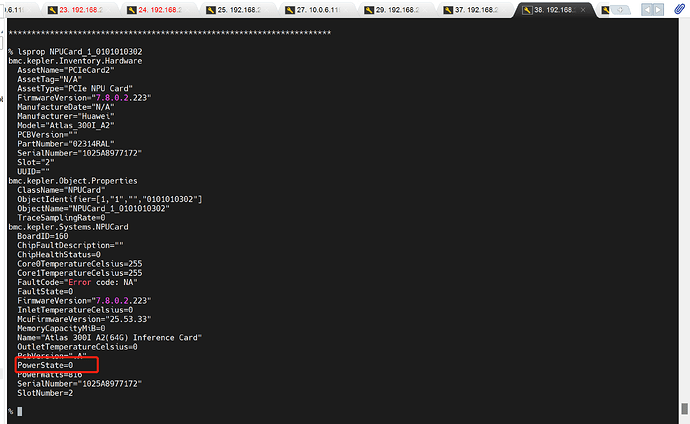This screenshot has height=424, width=690.
Task: Click Name="Atlas 300I A2(64G) Inference Card" line
Action: pyautogui.click(x=110, y=338)
